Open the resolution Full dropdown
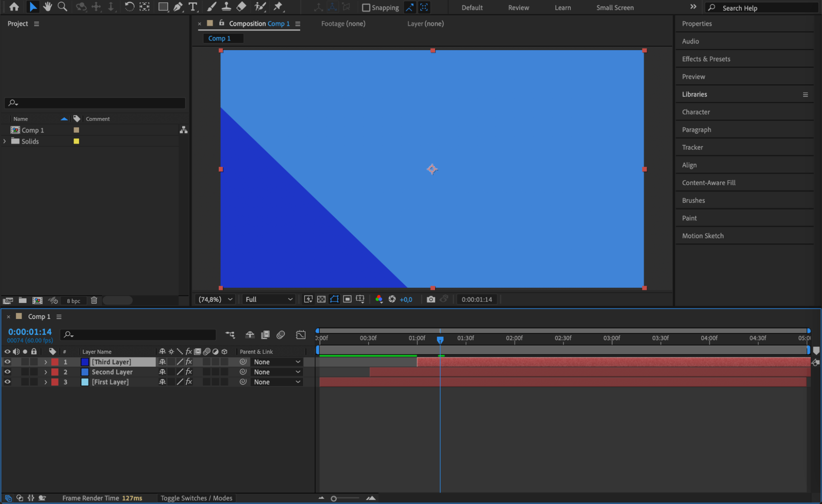The width and height of the screenshot is (822, 504). click(x=269, y=299)
